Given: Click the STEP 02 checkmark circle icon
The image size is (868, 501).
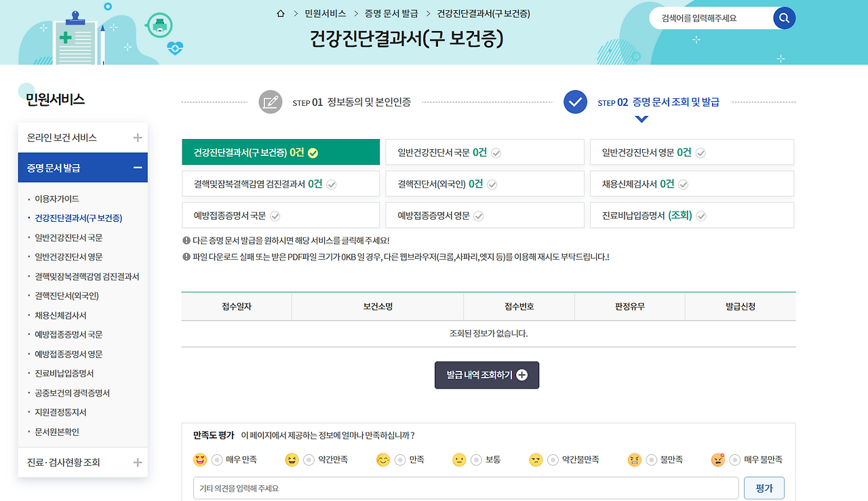Looking at the screenshot, I should 575,102.
